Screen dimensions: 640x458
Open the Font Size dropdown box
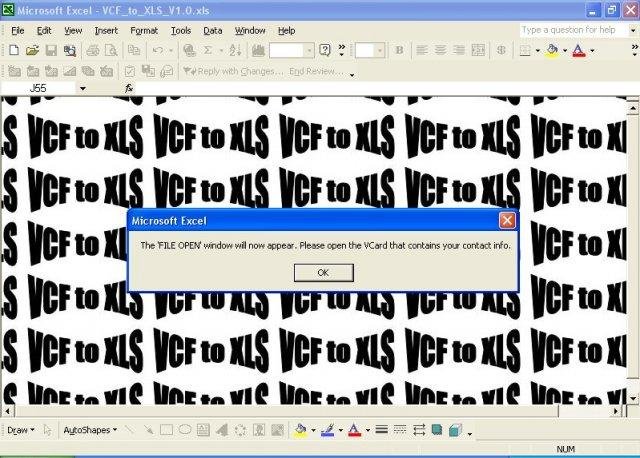click(380, 51)
